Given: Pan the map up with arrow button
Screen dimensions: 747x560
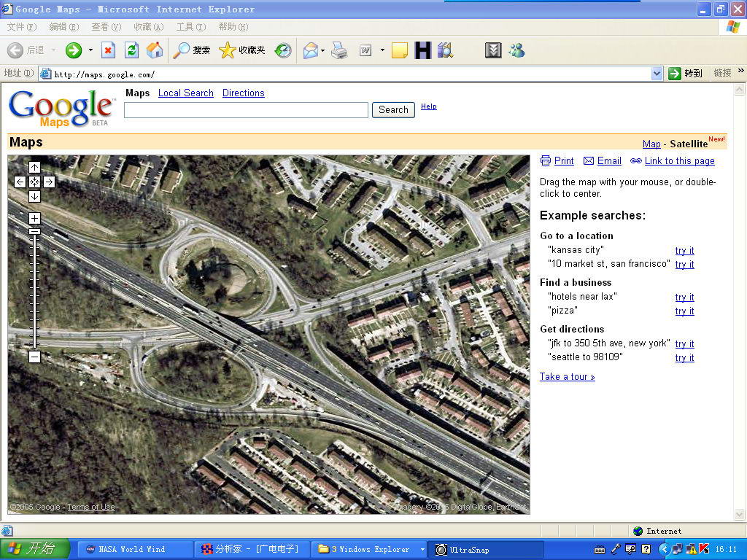Looking at the screenshot, I should (x=34, y=168).
